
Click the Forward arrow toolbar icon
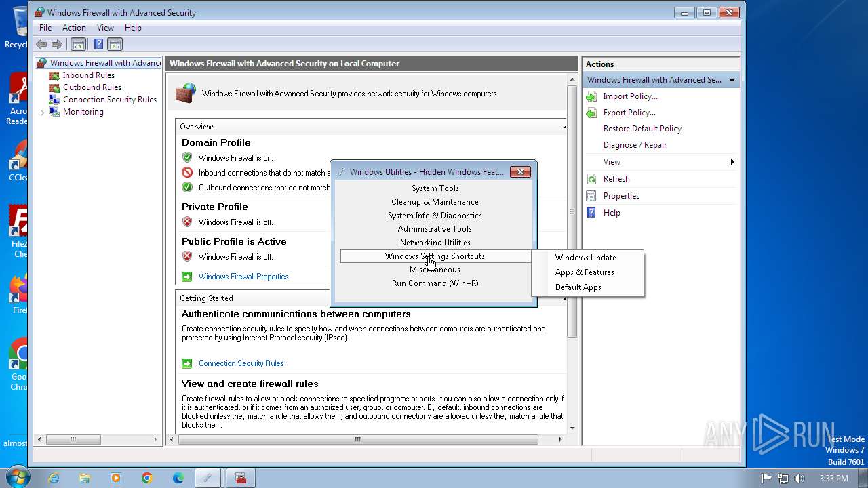pos(57,45)
